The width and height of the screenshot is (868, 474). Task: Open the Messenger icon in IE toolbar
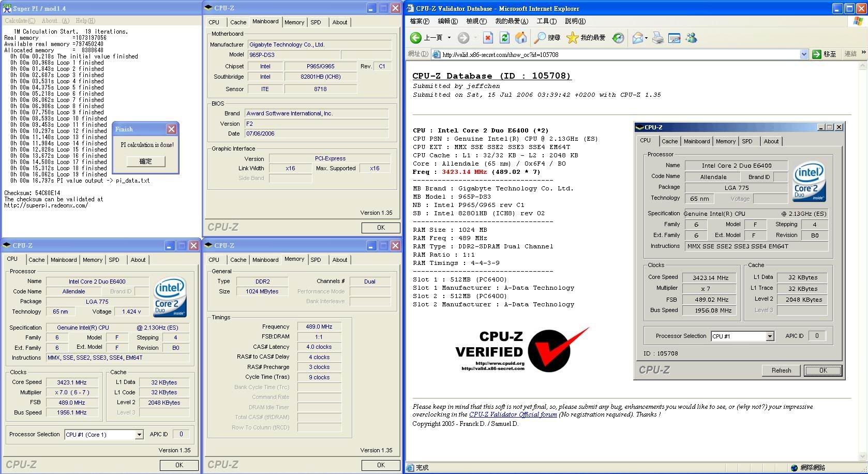[691, 38]
